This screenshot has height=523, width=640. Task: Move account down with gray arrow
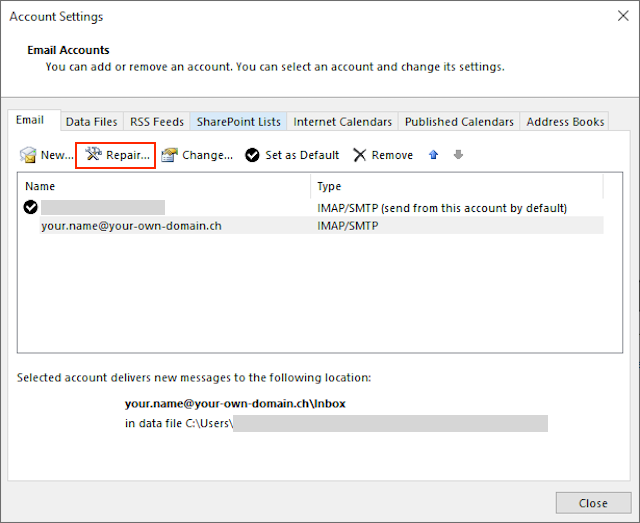(x=458, y=155)
